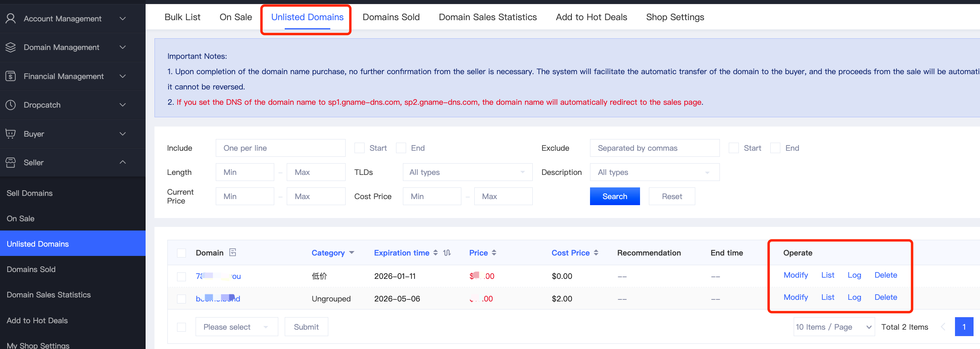
Task: Switch to the On Sale tab
Action: [236, 17]
